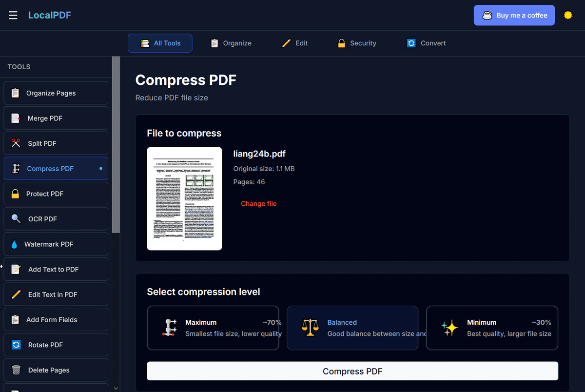Toggle light theme sun icon

click(x=568, y=15)
